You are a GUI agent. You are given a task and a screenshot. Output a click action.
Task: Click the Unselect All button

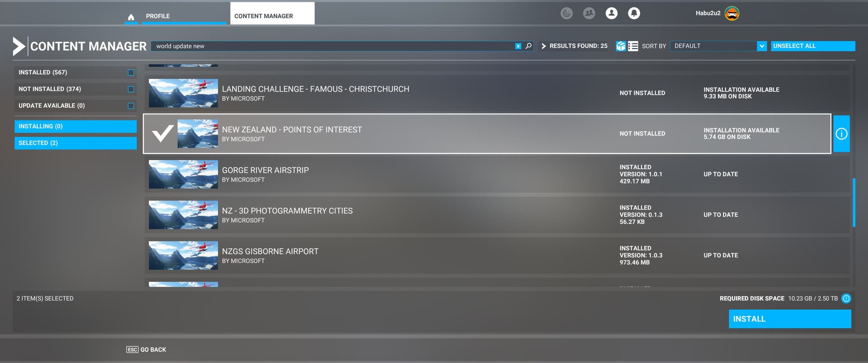(812, 46)
